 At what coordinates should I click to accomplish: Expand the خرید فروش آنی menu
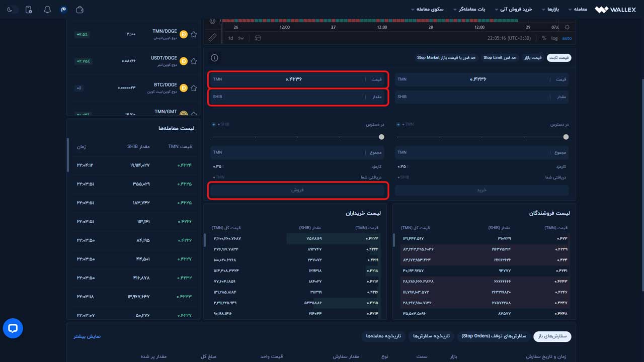tap(513, 10)
